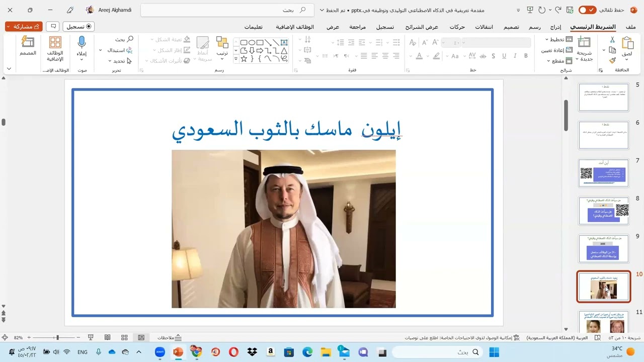The image size is (644, 362).
Task: Open the Change Case Aa dropdown
Action: (454, 56)
